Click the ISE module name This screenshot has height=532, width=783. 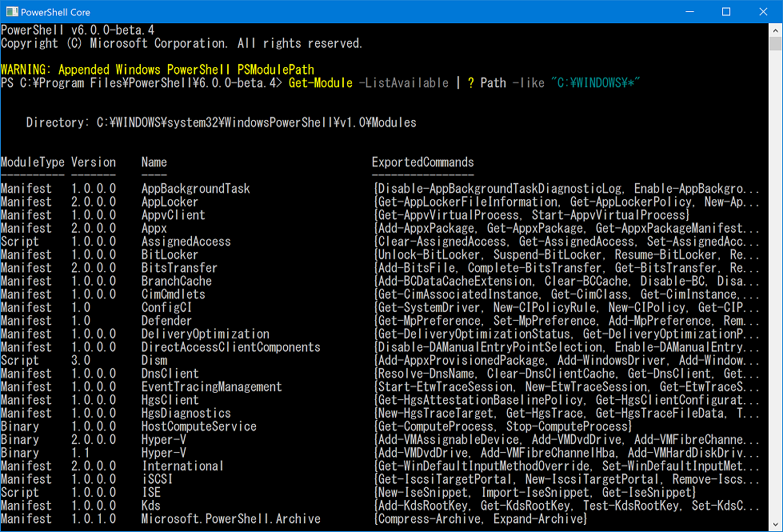[x=151, y=493]
